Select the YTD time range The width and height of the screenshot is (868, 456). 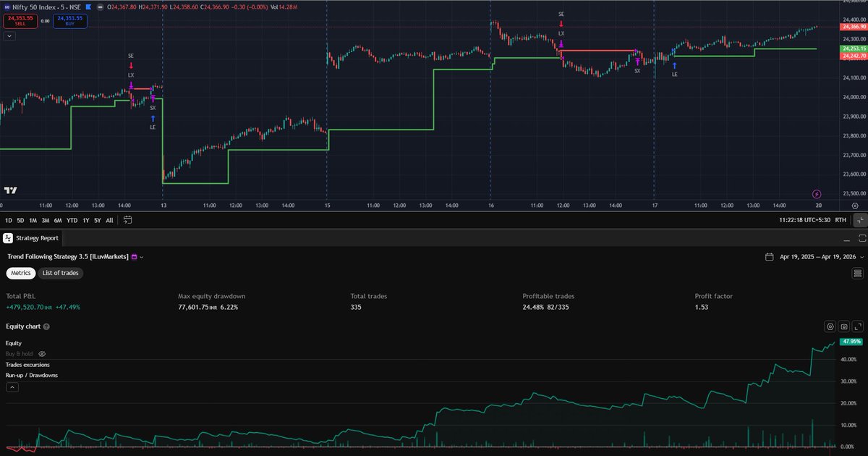click(x=72, y=220)
